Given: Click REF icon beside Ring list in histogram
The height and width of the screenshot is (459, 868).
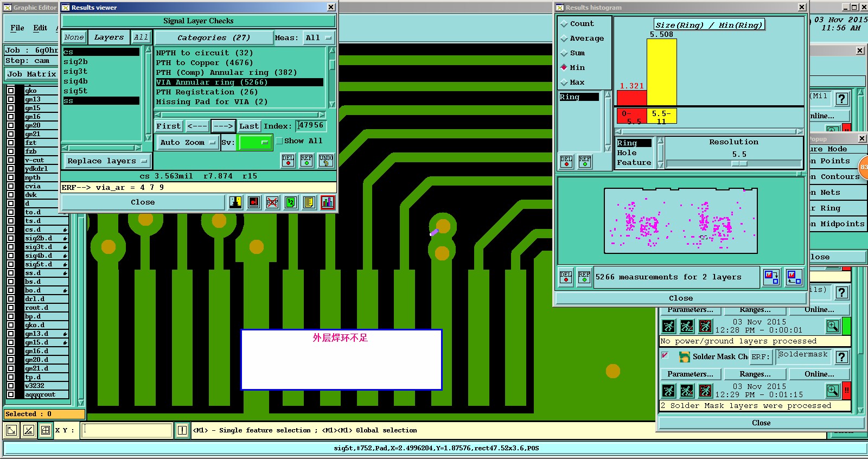Looking at the screenshot, I should (x=585, y=161).
